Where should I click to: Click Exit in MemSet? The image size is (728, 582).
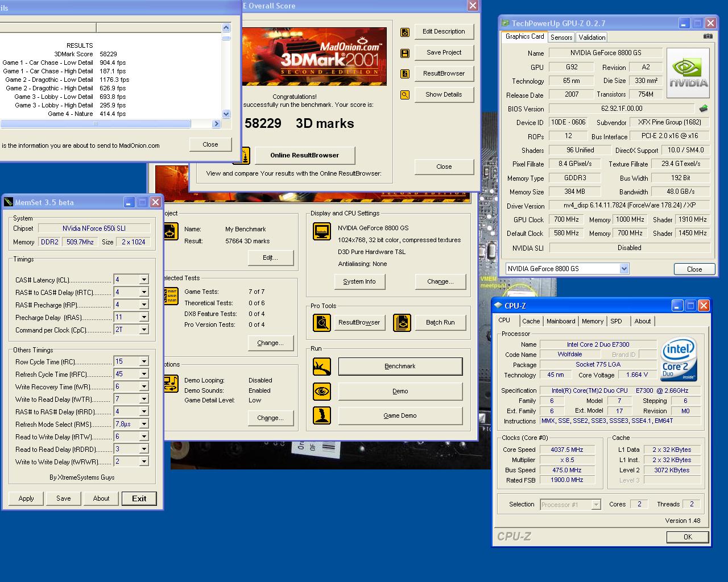pos(139,498)
